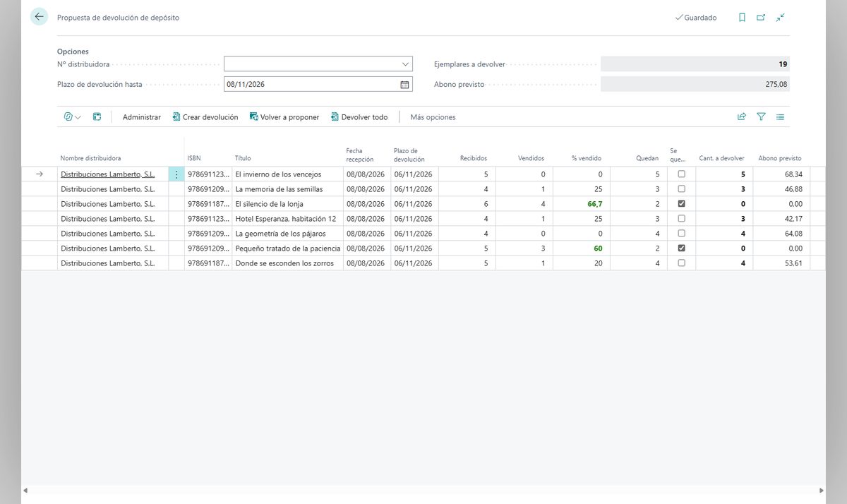Click the left arrow of the horizontal scrollbar
Viewport: 847px width, 504px height.
click(25, 491)
